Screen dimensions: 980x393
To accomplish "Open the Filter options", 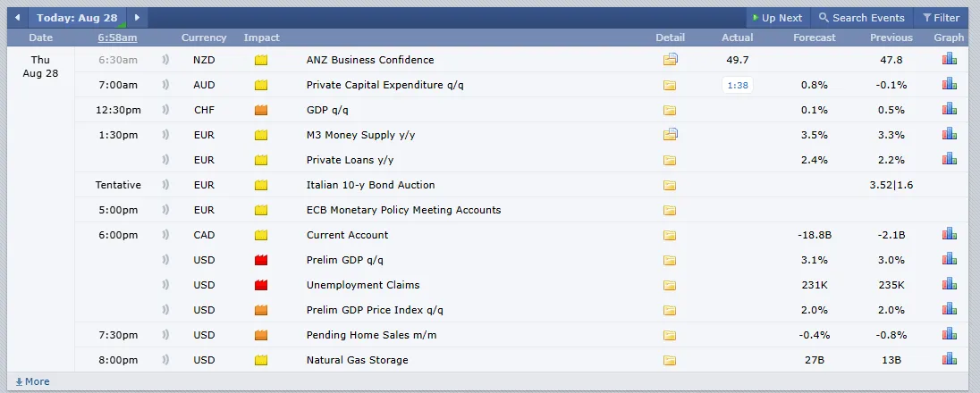I will [x=941, y=18].
